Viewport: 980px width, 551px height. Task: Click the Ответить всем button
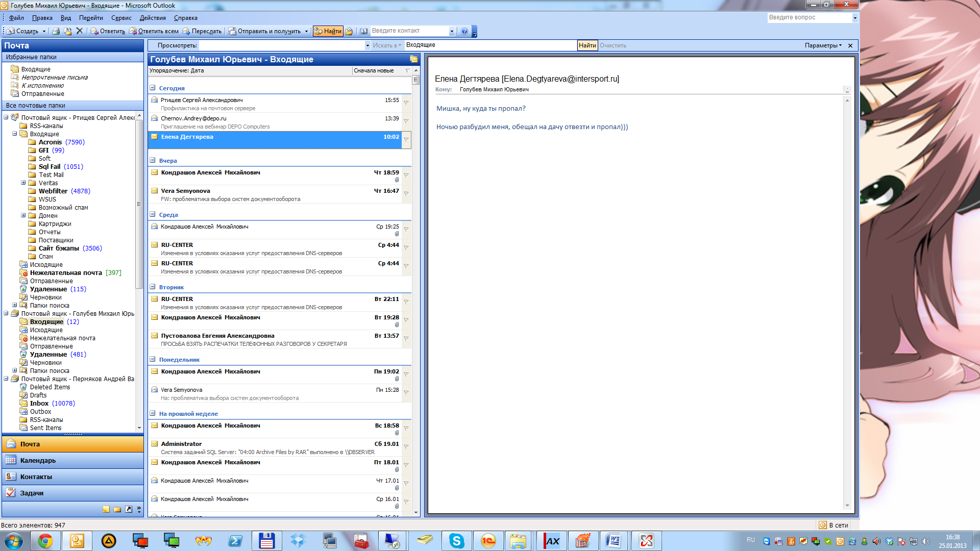[154, 31]
